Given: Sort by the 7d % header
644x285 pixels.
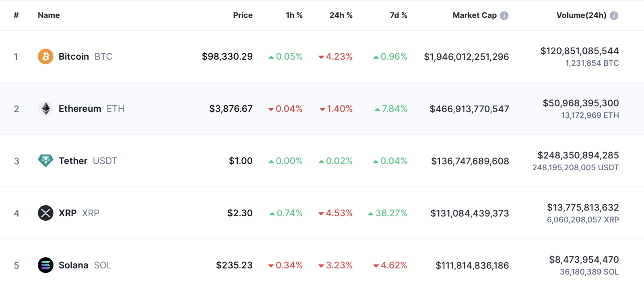Looking at the screenshot, I should click(398, 15).
